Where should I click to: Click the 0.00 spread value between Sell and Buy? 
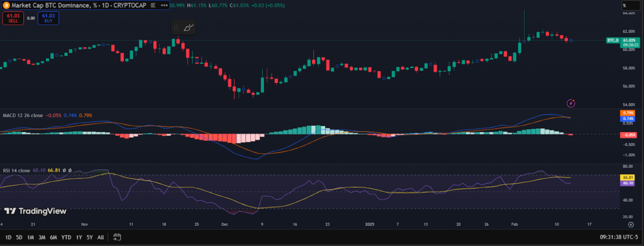coord(31,18)
